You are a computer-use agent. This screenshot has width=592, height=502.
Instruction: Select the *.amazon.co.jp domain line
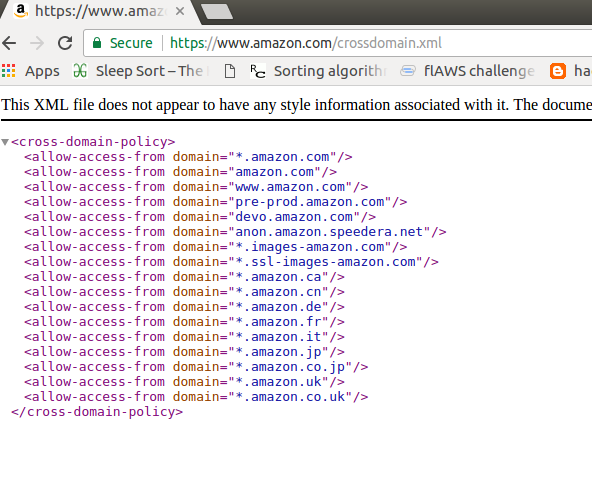(196, 367)
